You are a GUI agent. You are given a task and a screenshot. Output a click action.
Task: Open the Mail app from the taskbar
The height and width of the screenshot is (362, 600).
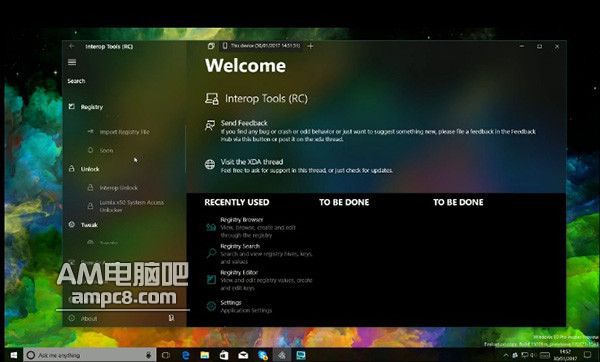pyautogui.click(x=243, y=355)
